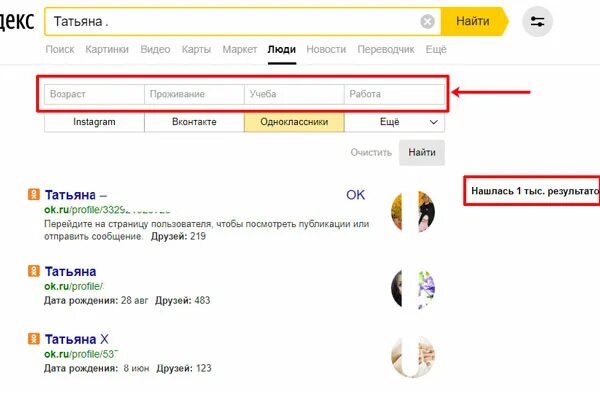Viewport: 600px width, 393px height.
Task: Open the Карты tab
Action: [196, 49]
